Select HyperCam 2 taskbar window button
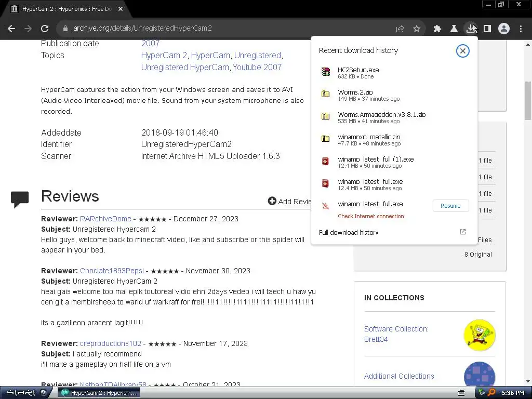Image resolution: width=532 pixels, height=399 pixels. click(x=99, y=393)
